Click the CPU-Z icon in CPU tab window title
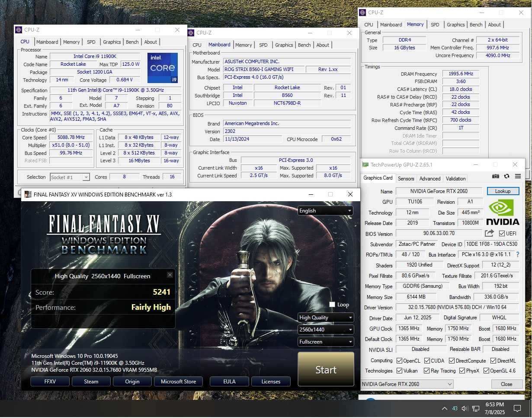This screenshot has width=532, height=418. pos(18,30)
